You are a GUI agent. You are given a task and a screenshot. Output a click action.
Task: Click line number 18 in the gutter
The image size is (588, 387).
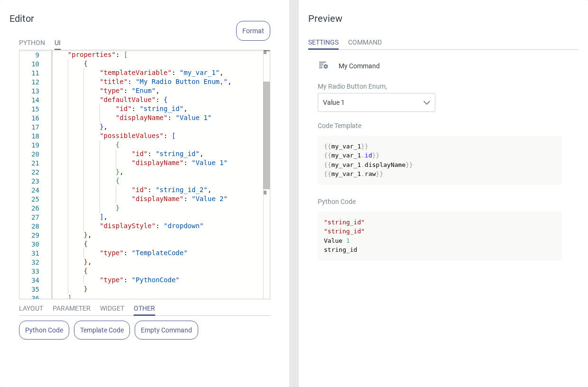point(36,136)
